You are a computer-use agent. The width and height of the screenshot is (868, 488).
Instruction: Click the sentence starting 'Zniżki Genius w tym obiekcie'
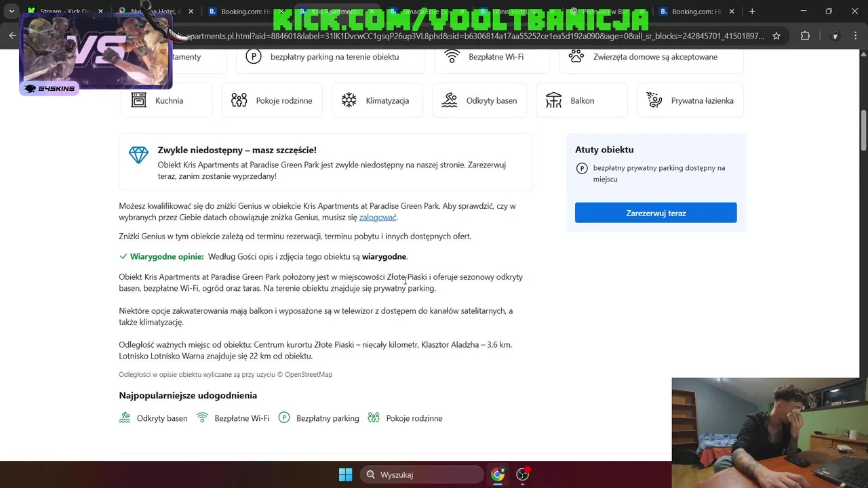click(x=295, y=236)
